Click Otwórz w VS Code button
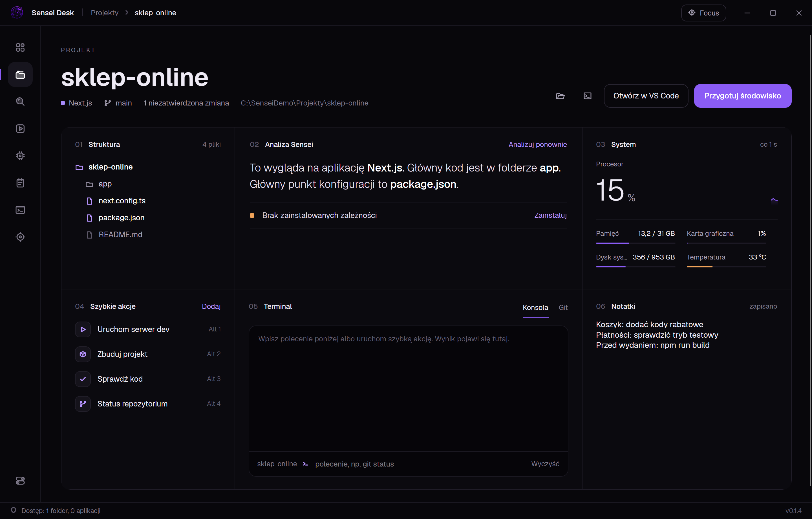This screenshot has width=812, height=519. [x=646, y=96]
